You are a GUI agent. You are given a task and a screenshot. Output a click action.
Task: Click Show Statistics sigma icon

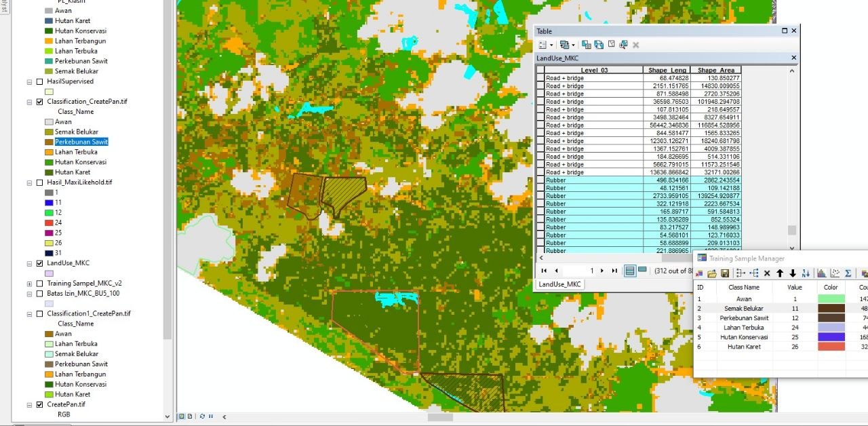(848, 273)
